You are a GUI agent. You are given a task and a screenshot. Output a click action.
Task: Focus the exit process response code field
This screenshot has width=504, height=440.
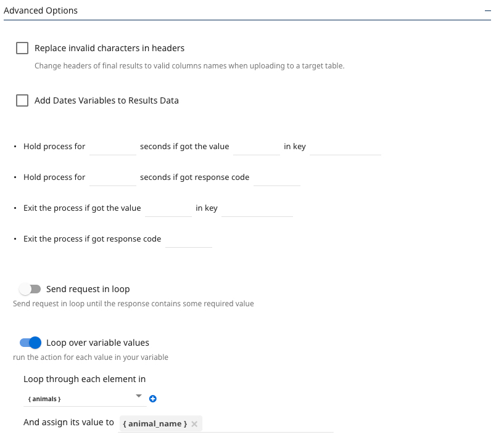[189, 239]
